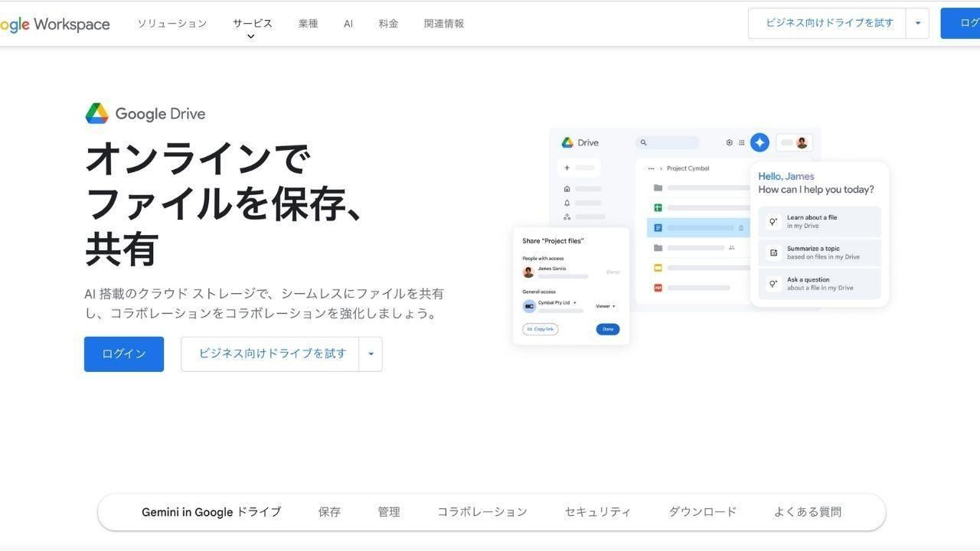Click the James Garcia avatar in share dialog
Screen dimensions: 980x551
pyautogui.click(x=528, y=272)
